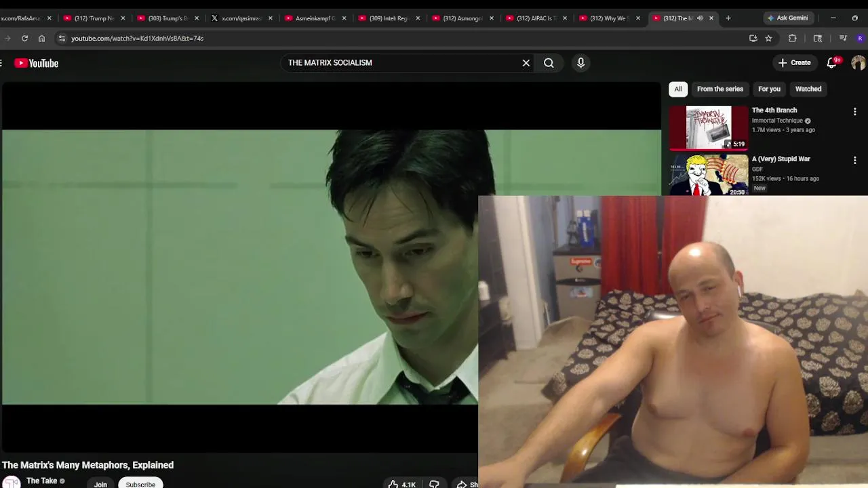The height and width of the screenshot is (488, 868).
Task: Open The 4th Branch video title
Action: click(774, 110)
